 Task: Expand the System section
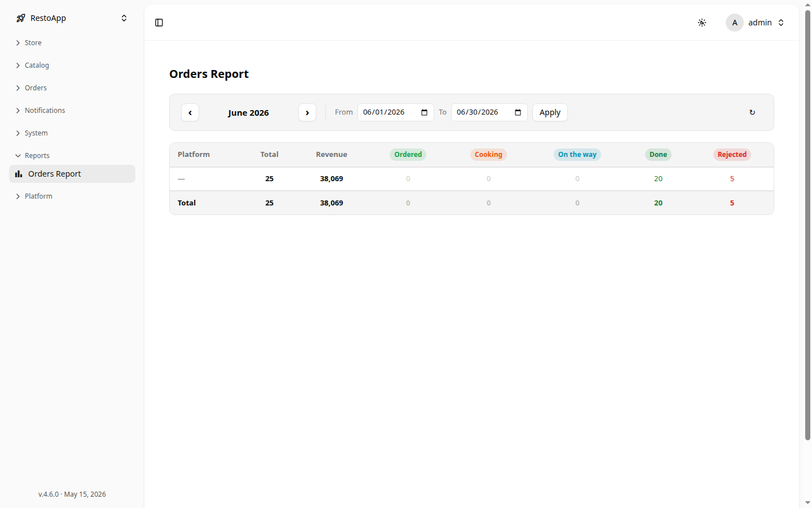pyautogui.click(x=72, y=133)
